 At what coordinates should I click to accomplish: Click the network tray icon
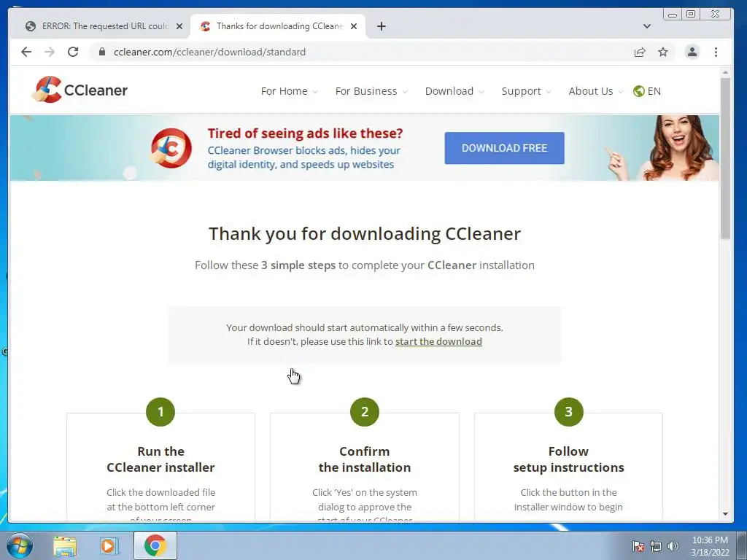656,545
